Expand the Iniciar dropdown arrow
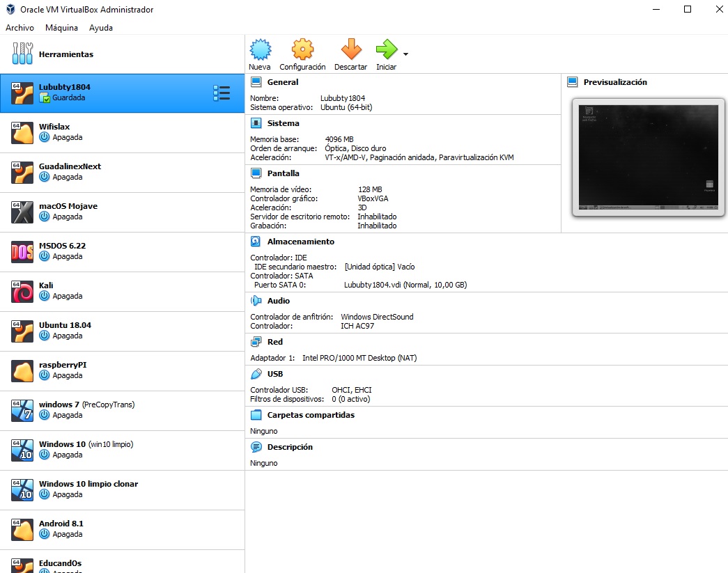The height and width of the screenshot is (573, 728). (x=405, y=54)
